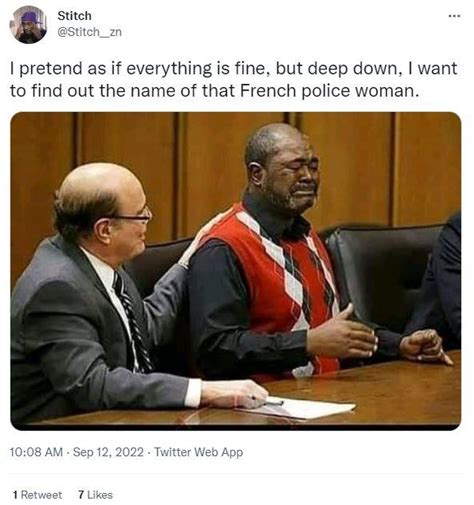474x505 pixels.
Task: Click the display name Stitch
Action: click(x=74, y=16)
